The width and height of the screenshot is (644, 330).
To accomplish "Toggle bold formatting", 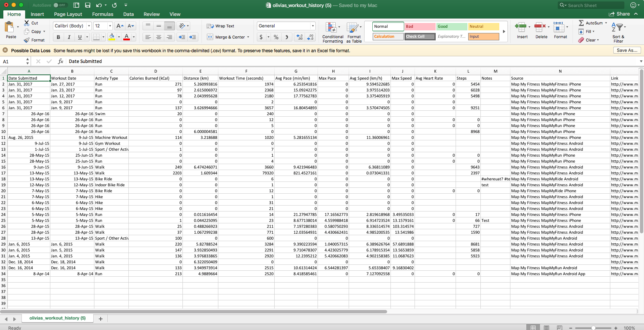I will click(x=58, y=37).
